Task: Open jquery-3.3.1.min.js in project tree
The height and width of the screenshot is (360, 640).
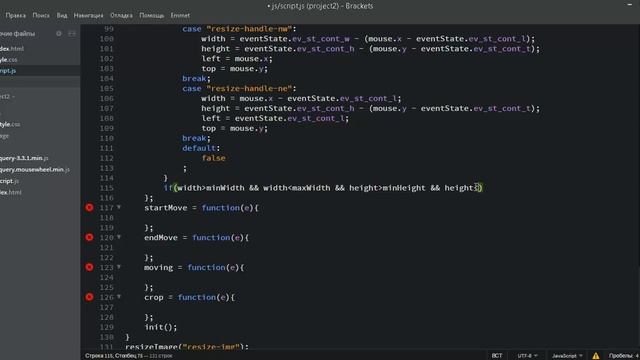Action: (24, 158)
